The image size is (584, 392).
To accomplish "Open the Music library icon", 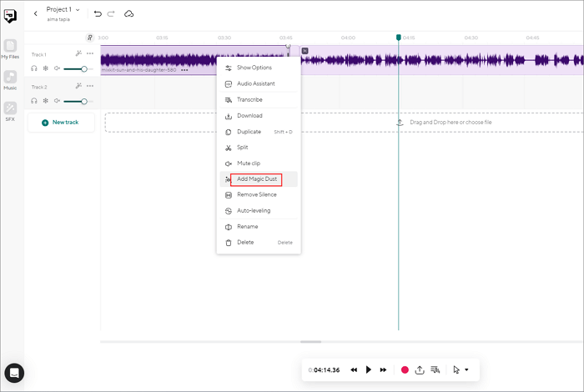I will click(x=10, y=78).
